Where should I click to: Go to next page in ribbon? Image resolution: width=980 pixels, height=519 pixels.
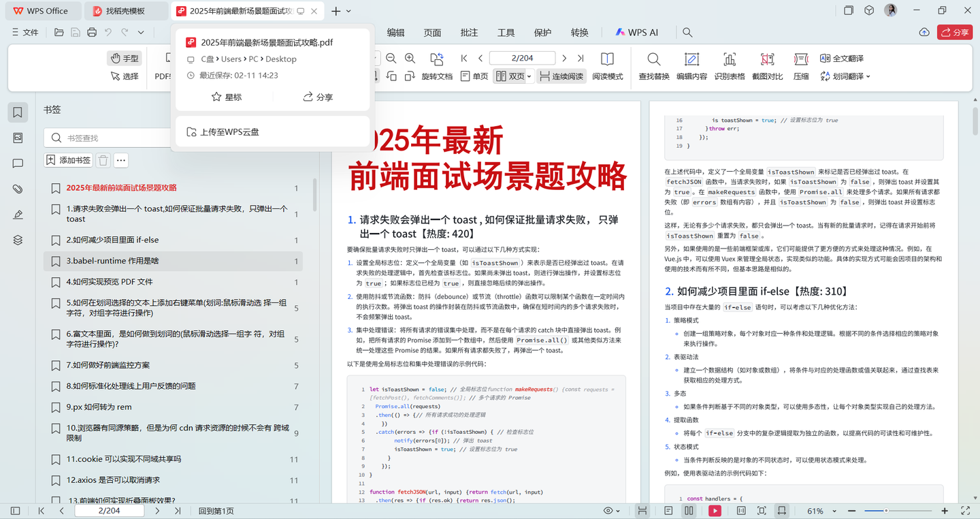(x=564, y=59)
